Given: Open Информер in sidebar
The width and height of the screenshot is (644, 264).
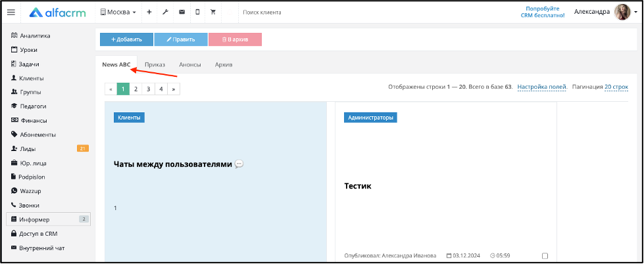Looking at the screenshot, I should (49, 219).
